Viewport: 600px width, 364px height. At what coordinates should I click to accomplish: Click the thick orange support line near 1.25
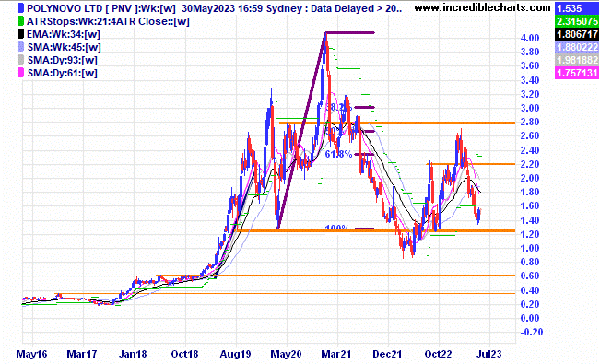tap(377, 230)
